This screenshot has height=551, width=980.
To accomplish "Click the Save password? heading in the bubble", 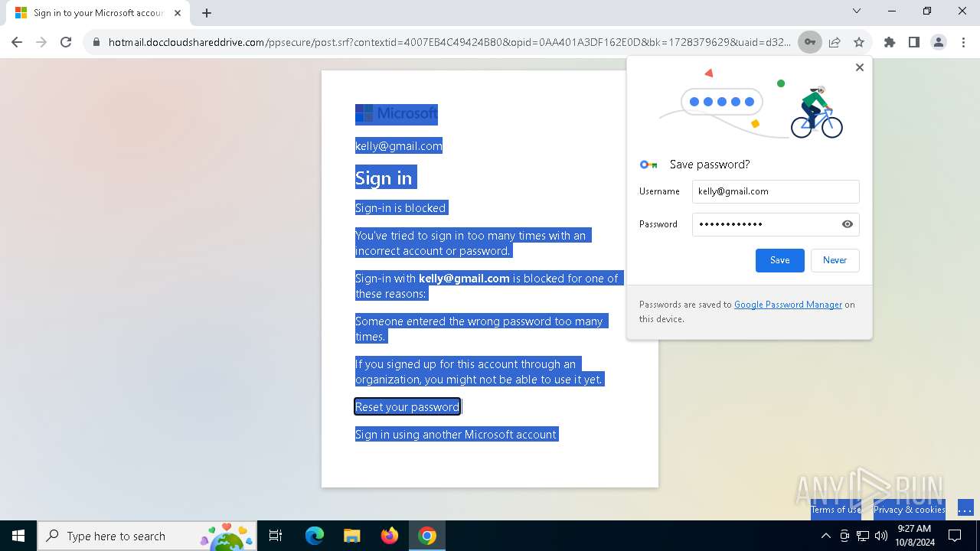I will click(710, 165).
